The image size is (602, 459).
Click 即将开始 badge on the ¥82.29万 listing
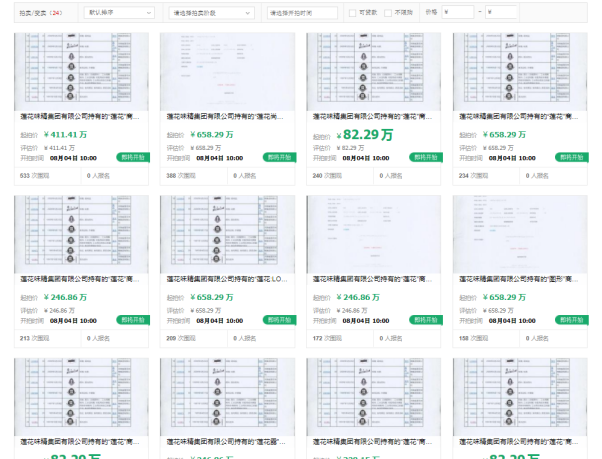click(x=425, y=157)
